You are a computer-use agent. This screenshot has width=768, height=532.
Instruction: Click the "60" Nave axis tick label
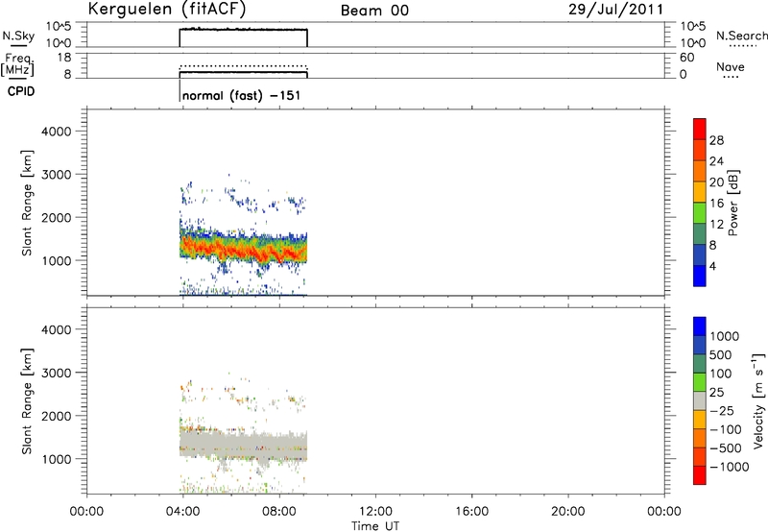tap(686, 58)
